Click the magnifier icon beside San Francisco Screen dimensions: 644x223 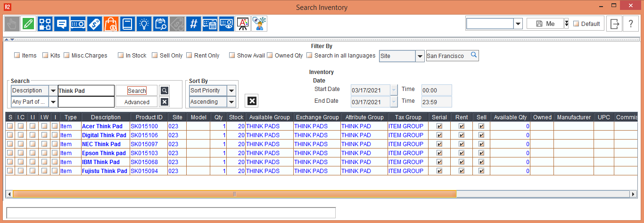[x=474, y=55]
